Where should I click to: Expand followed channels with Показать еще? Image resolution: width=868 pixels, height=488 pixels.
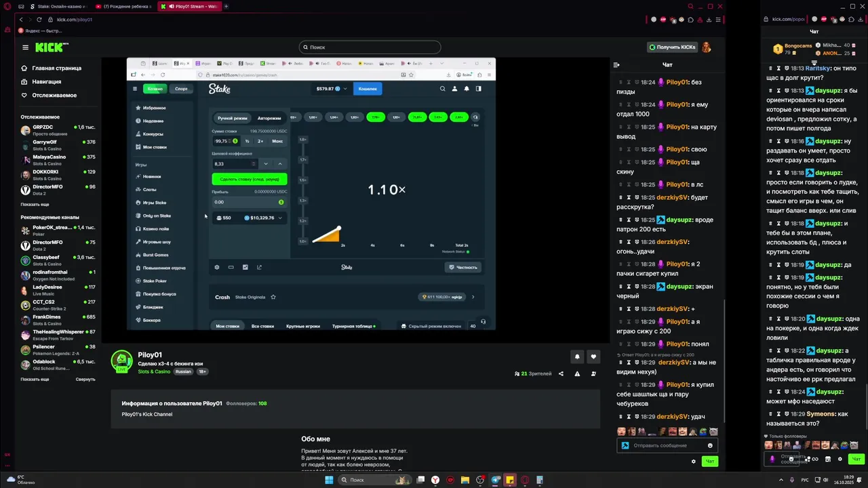[35, 204]
